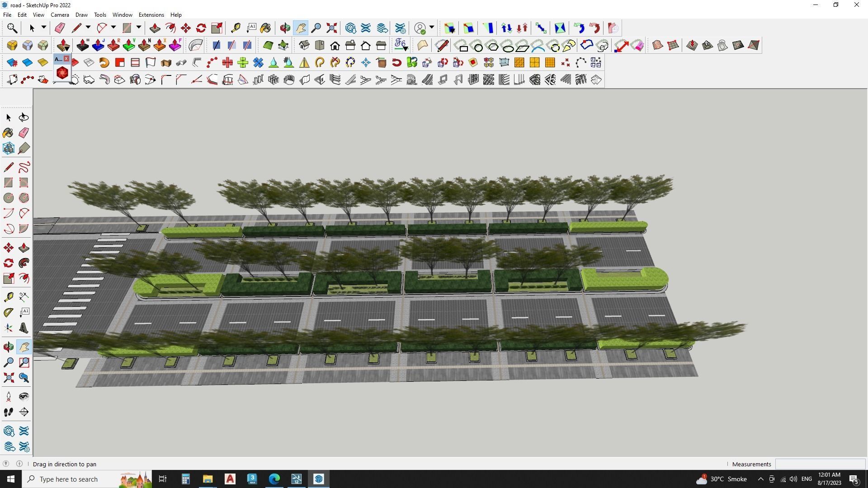Open the Camera menu
Screen dimensions: 868x488
click(x=60, y=15)
